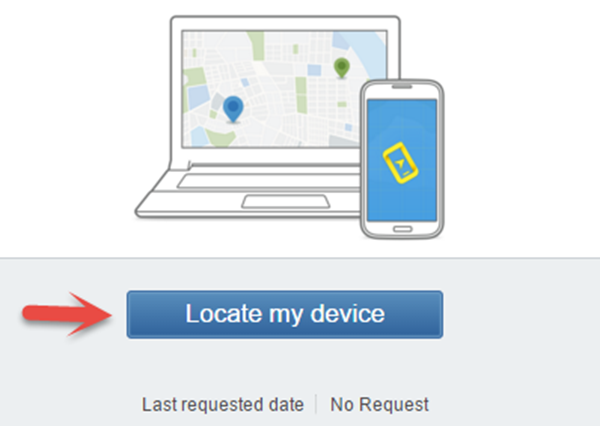The image size is (600, 426).
Task: Click the laptop keyboard area graphic
Action: (x=269, y=181)
